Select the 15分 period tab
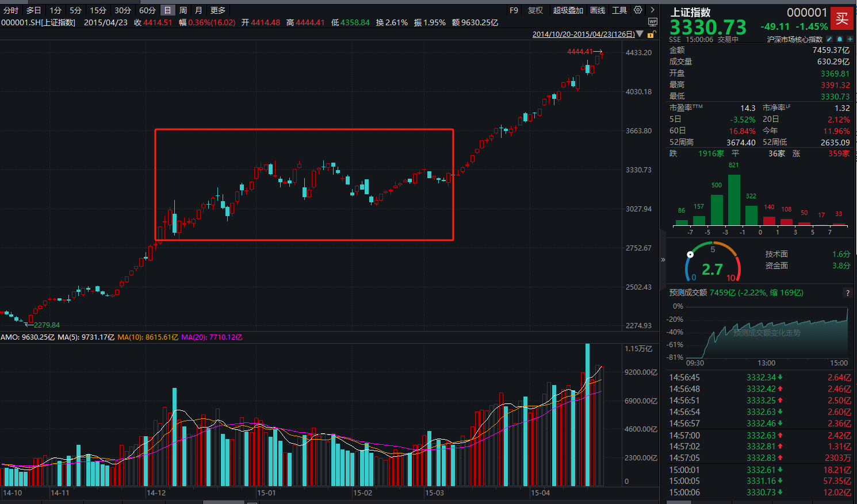 (x=98, y=10)
